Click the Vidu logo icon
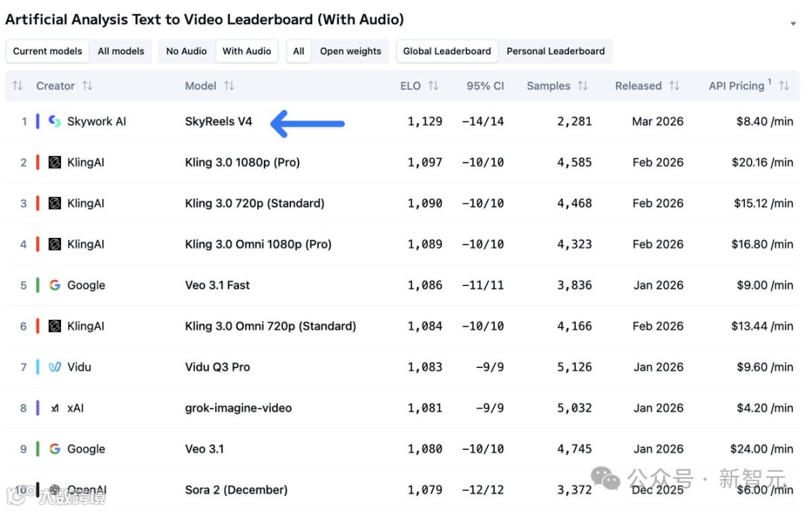 point(54,367)
